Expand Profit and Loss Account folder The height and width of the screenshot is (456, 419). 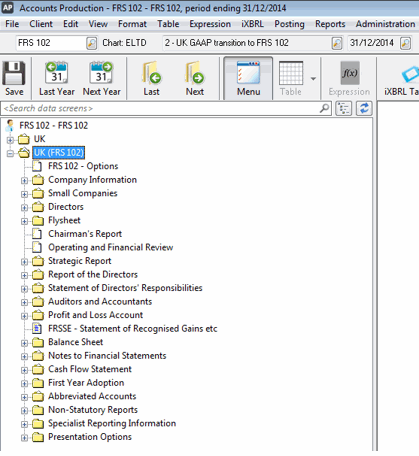point(24,316)
